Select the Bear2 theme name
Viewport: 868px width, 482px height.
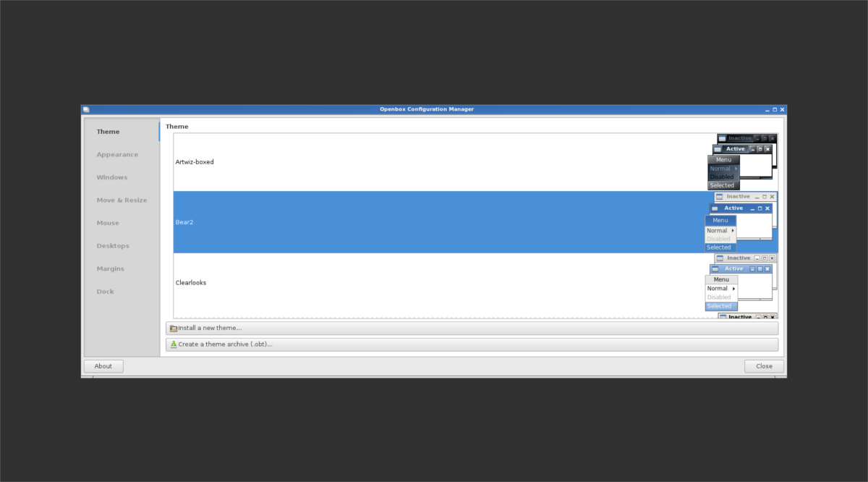(184, 222)
